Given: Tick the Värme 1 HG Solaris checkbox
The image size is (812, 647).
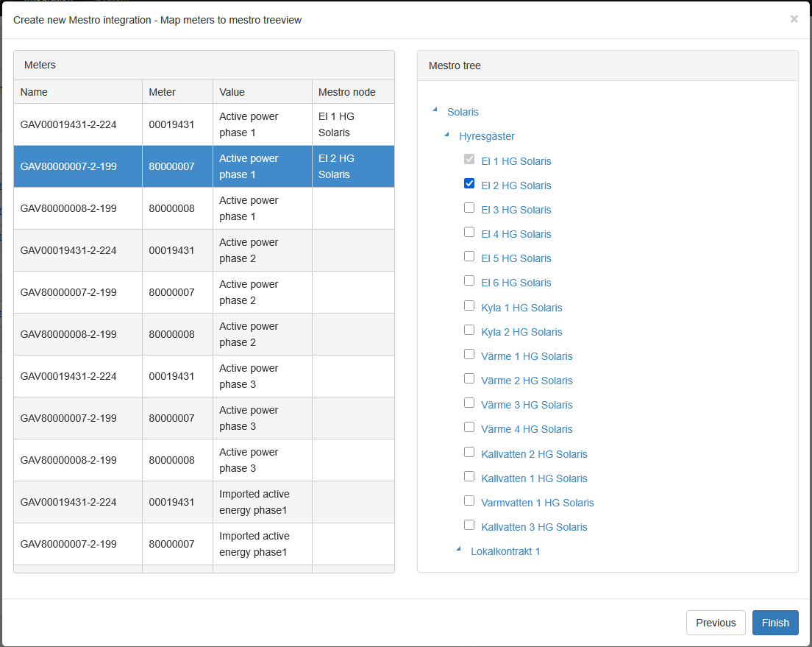Looking at the screenshot, I should point(469,355).
